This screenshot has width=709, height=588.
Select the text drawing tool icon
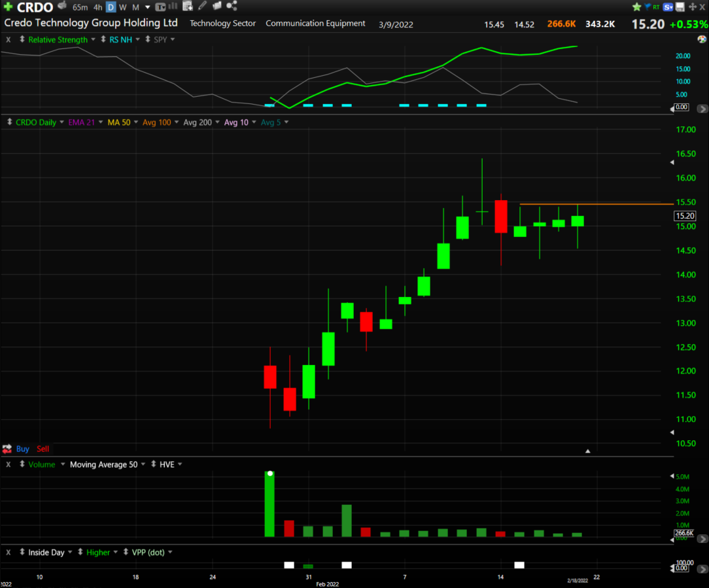point(160,7)
